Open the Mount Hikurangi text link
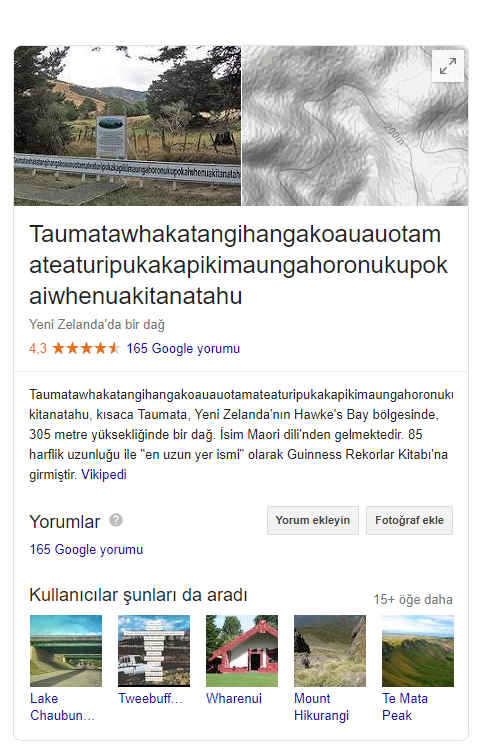The height and width of the screenshot is (745, 491). (x=321, y=707)
